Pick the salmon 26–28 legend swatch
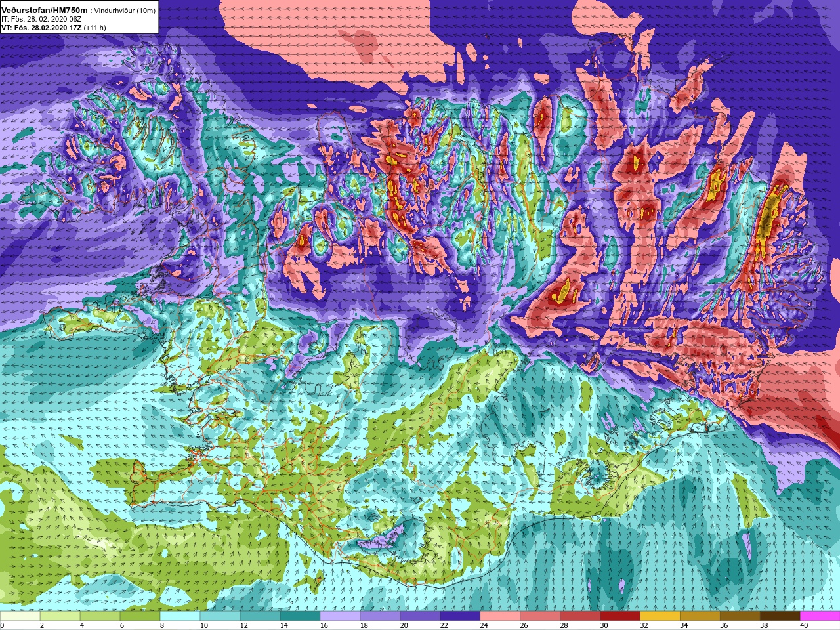This screenshot has height=630, width=840. [540, 617]
